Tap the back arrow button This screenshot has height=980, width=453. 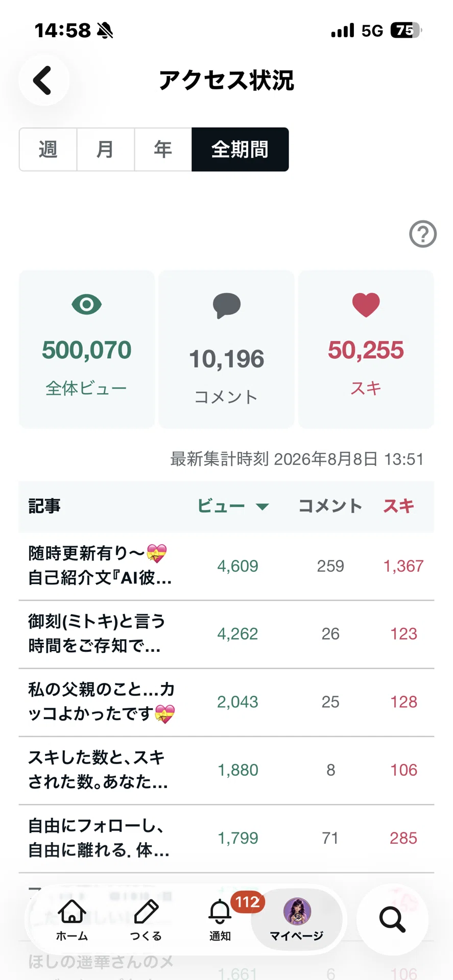coord(43,80)
